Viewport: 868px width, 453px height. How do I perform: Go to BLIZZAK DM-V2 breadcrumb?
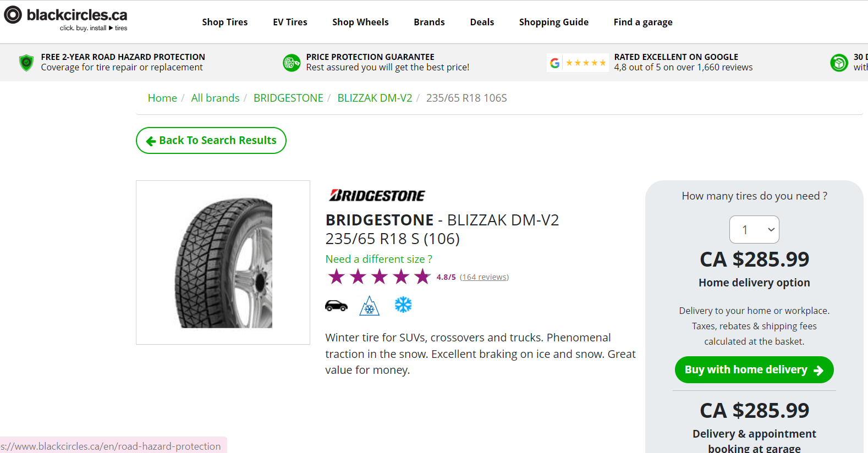pyautogui.click(x=375, y=98)
